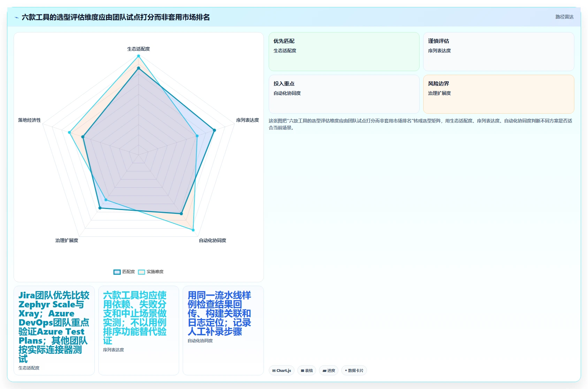The width and height of the screenshot is (588, 389).
Task: Click the 序列表达度 radar axis label
Action: pyautogui.click(x=247, y=120)
